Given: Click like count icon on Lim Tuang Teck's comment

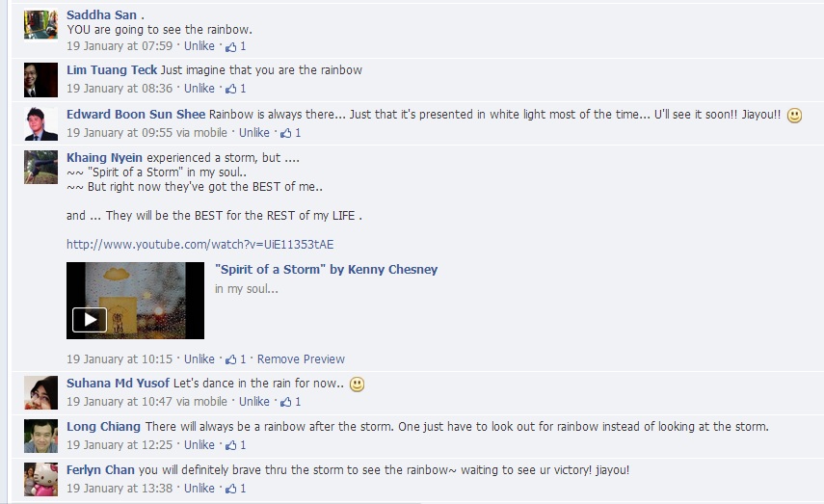Looking at the screenshot, I should pos(231,89).
